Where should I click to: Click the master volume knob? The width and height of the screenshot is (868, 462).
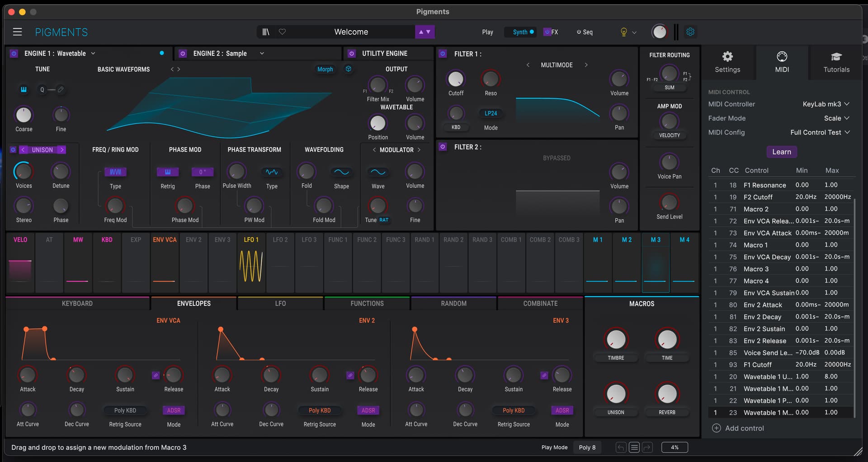point(660,32)
